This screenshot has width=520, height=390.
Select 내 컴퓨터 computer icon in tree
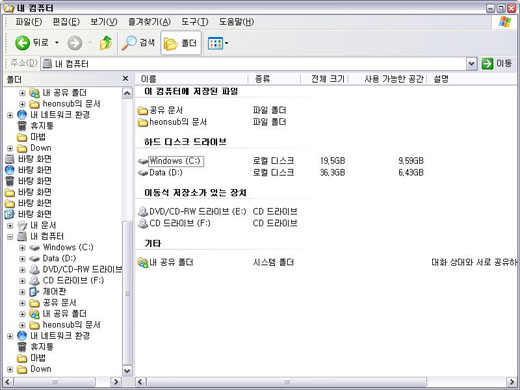tap(22, 236)
